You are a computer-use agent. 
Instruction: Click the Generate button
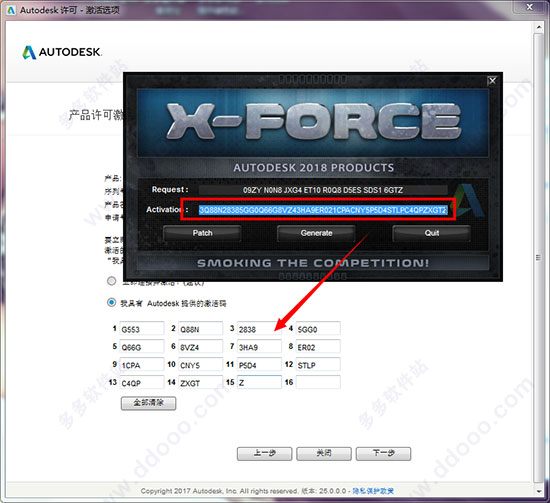tap(316, 233)
